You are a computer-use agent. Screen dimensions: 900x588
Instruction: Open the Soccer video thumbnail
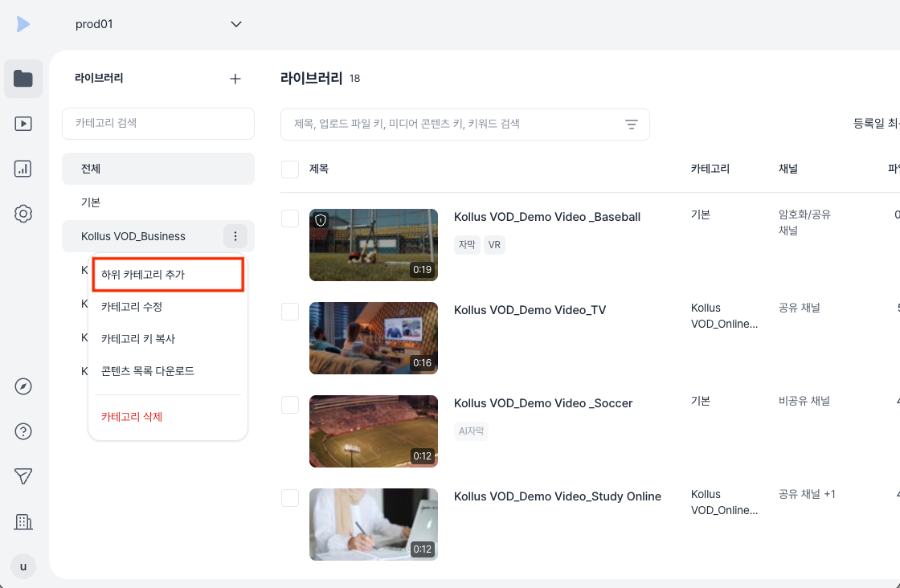[x=374, y=431]
